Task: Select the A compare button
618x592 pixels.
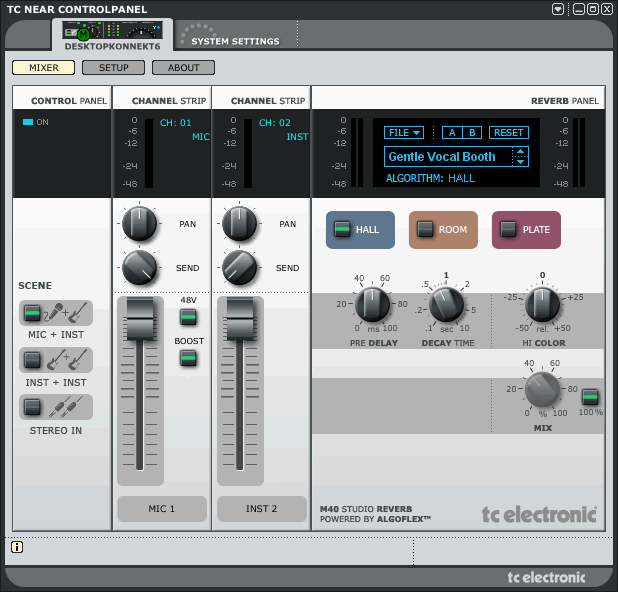Action: pos(452,132)
